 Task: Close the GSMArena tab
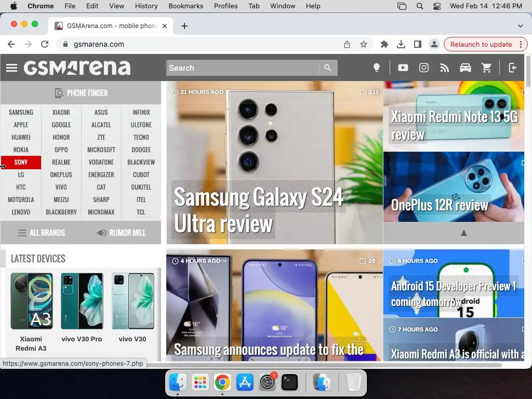[x=165, y=26]
